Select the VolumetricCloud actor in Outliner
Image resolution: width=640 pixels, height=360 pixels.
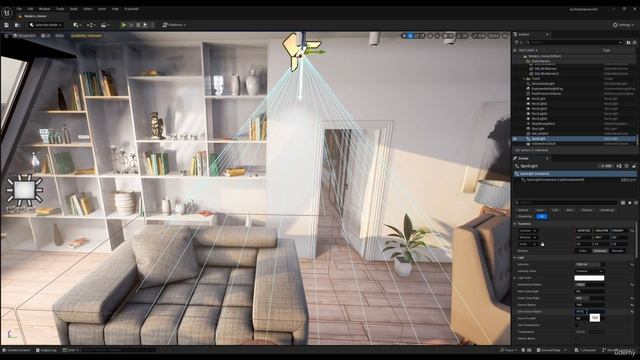point(544,144)
